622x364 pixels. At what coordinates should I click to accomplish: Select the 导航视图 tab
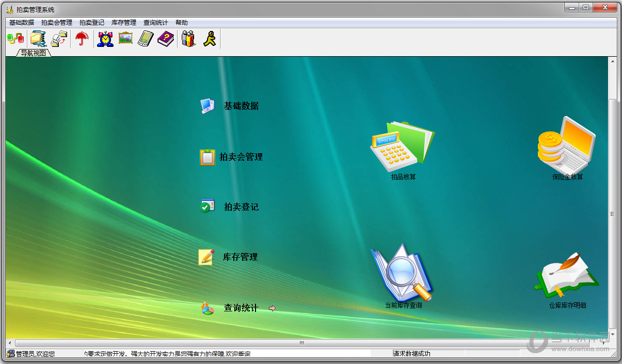tap(34, 53)
